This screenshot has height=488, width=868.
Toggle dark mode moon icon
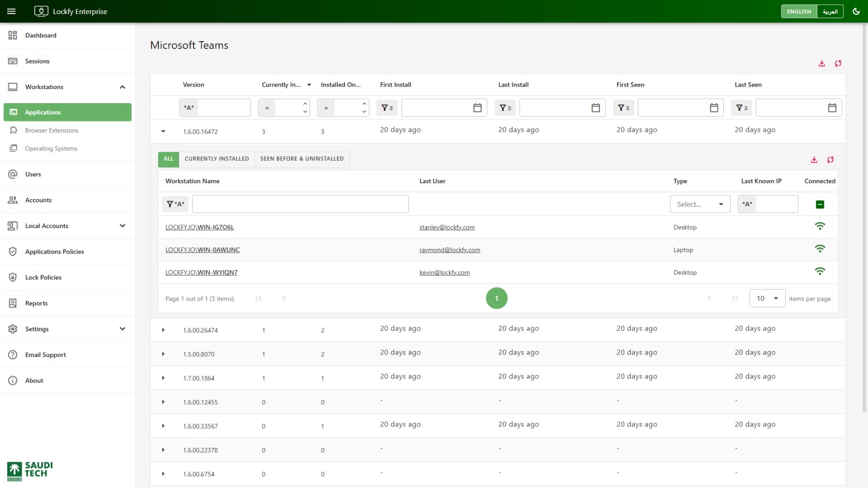pyautogui.click(x=856, y=11)
